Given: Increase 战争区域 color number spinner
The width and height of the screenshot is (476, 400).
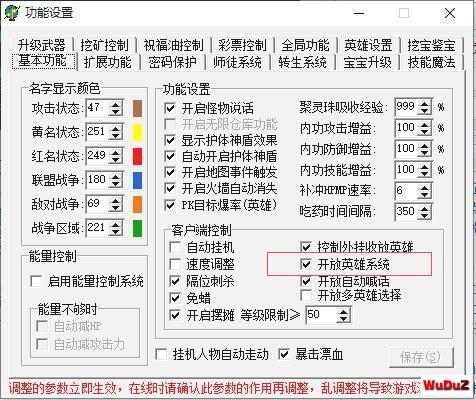Looking at the screenshot, I should point(116,225).
